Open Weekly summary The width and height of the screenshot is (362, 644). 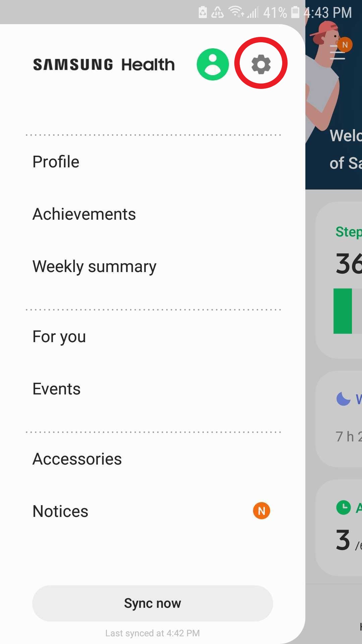94,266
